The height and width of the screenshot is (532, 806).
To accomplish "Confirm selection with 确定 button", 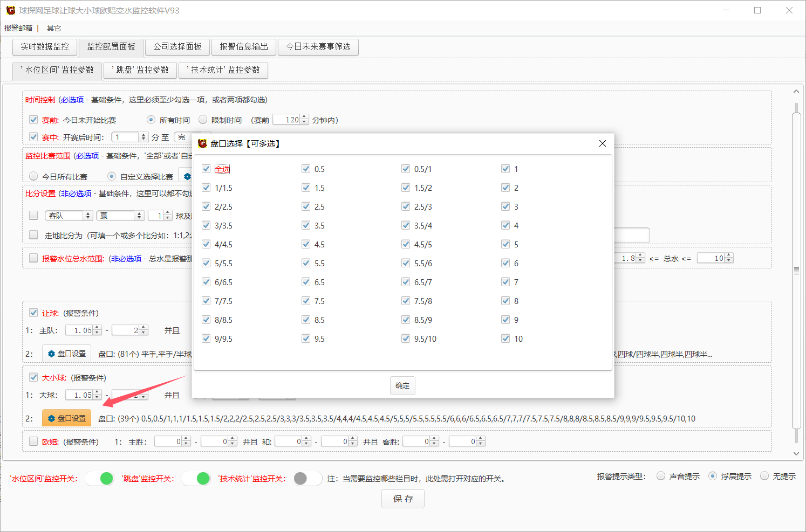I will click(x=402, y=385).
